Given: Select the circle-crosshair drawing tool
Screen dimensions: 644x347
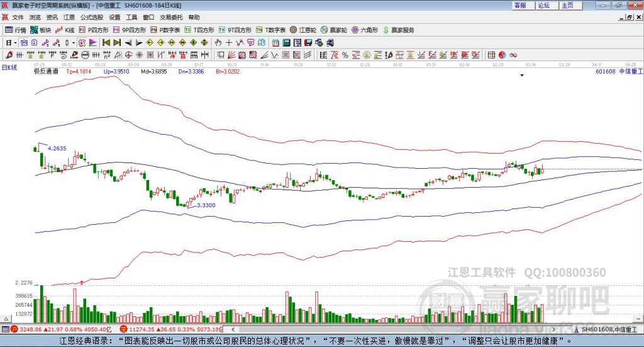Looking at the screenshot, I should coord(128,55).
